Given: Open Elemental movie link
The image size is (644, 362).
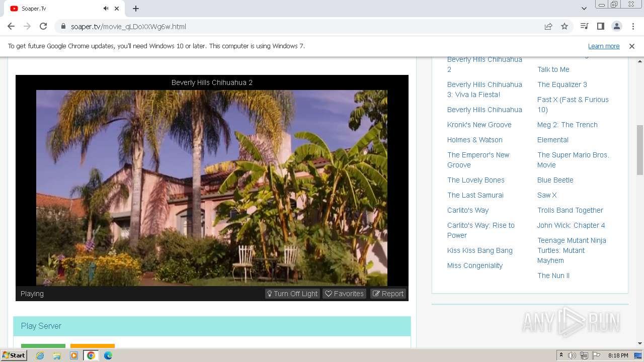Looking at the screenshot, I should coord(552,140).
